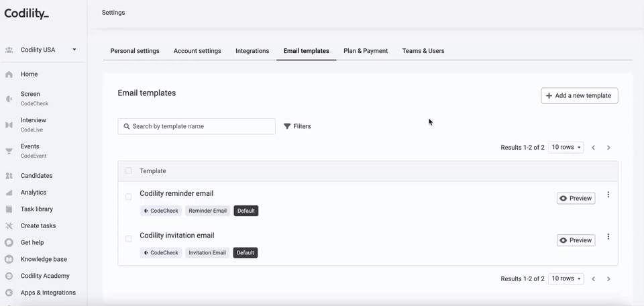Switch to Teams & Users tab
This screenshot has height=306, width=644.
[423, 51]
